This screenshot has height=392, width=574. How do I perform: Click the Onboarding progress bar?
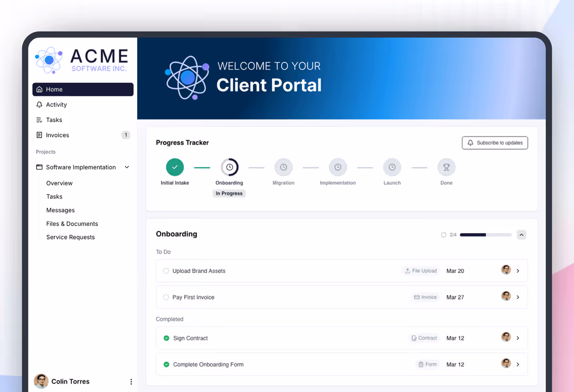486,235
